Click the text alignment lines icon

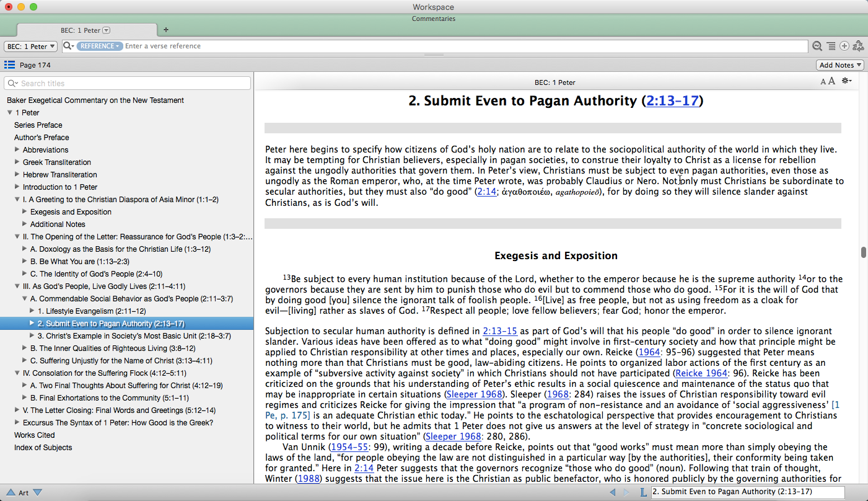831,46
